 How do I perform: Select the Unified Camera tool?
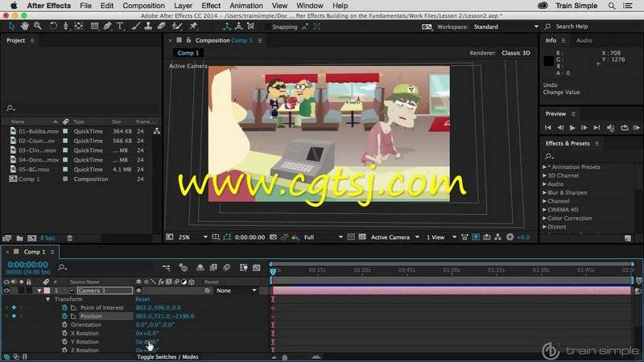[x=66, y=27]
